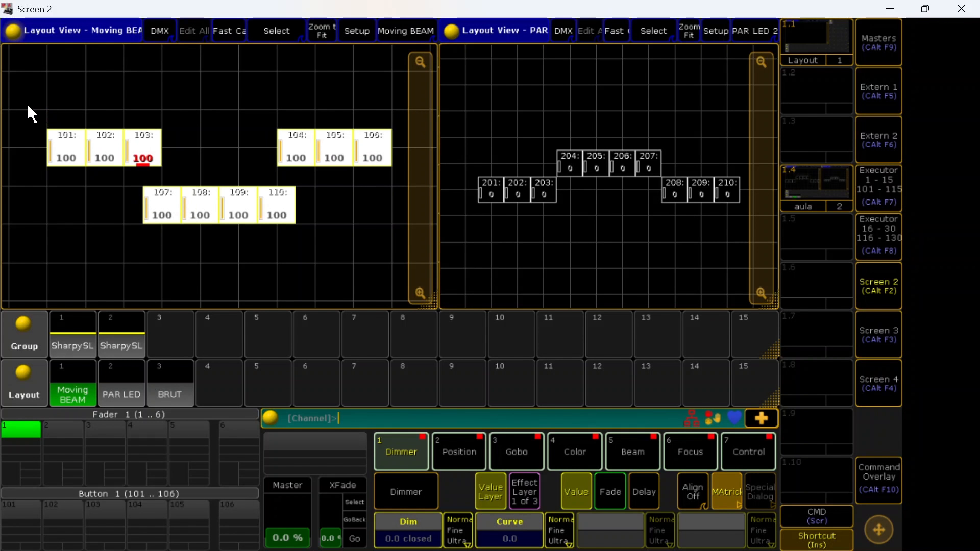
Task: Open Moving BEAM layout dropdown in left title bar
Action: [x=406, y=31]
